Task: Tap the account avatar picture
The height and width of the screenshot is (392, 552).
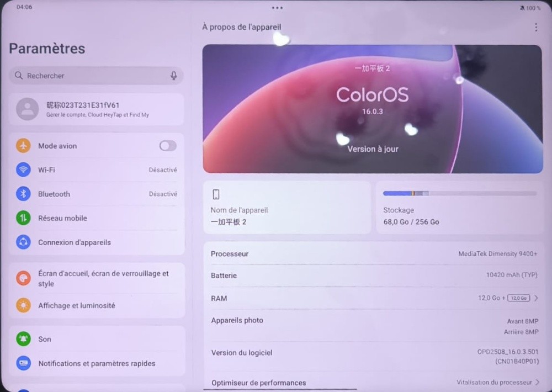Action: point(27,109)
